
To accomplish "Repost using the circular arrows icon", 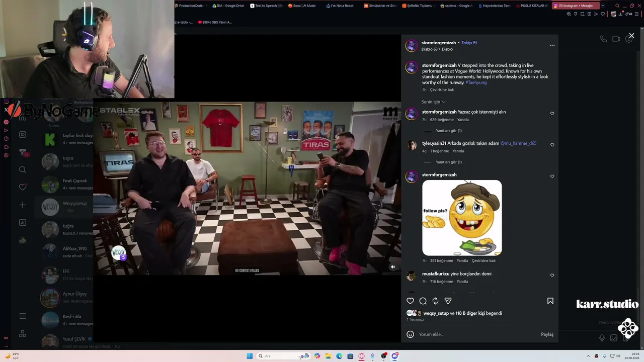I will pos(435,301).
